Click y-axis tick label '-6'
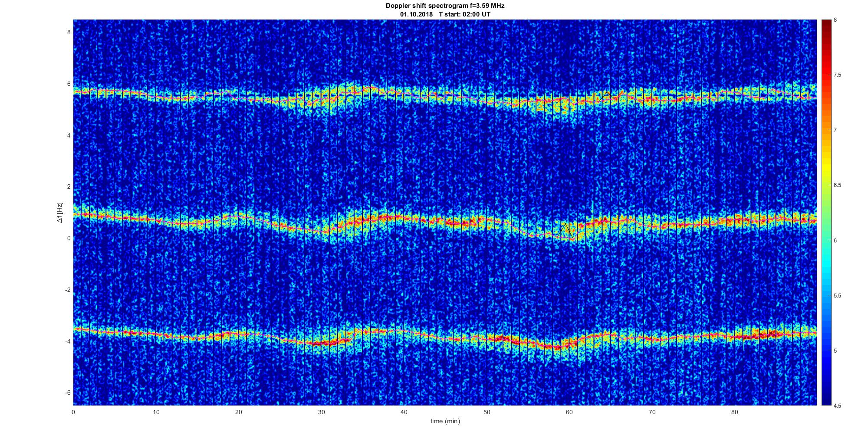868x435 pixels. pyautogui.click(x=68, y=392)
